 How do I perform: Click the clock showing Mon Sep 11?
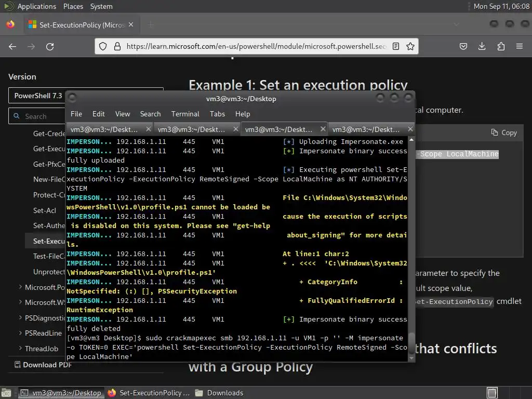501,6
